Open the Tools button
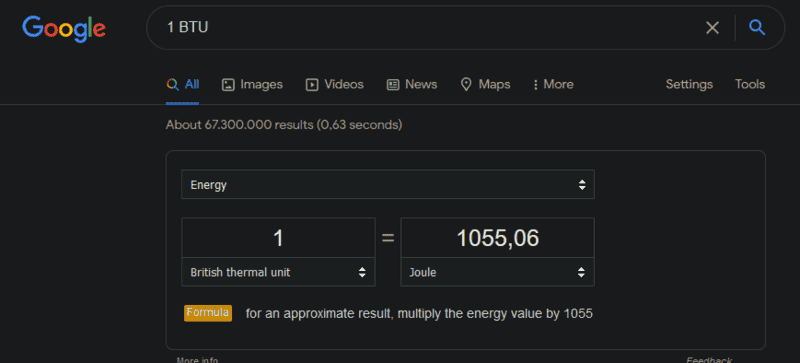800x363 pixels. click(x=749, y=84)
